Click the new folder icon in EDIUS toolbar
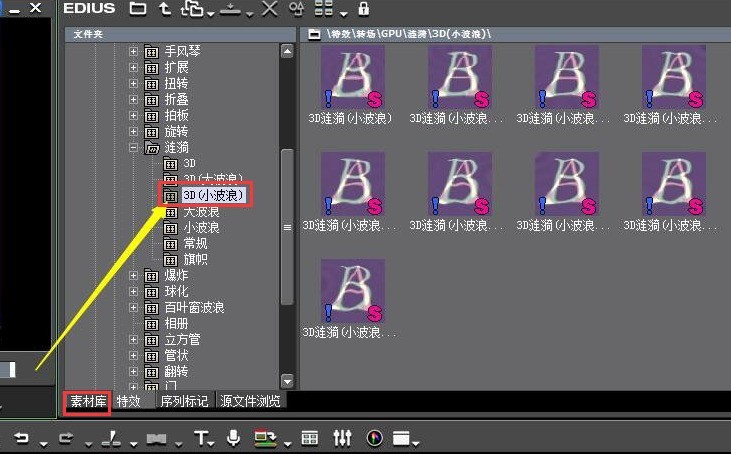This screenshot has width=731, height=454. [138, 8]
